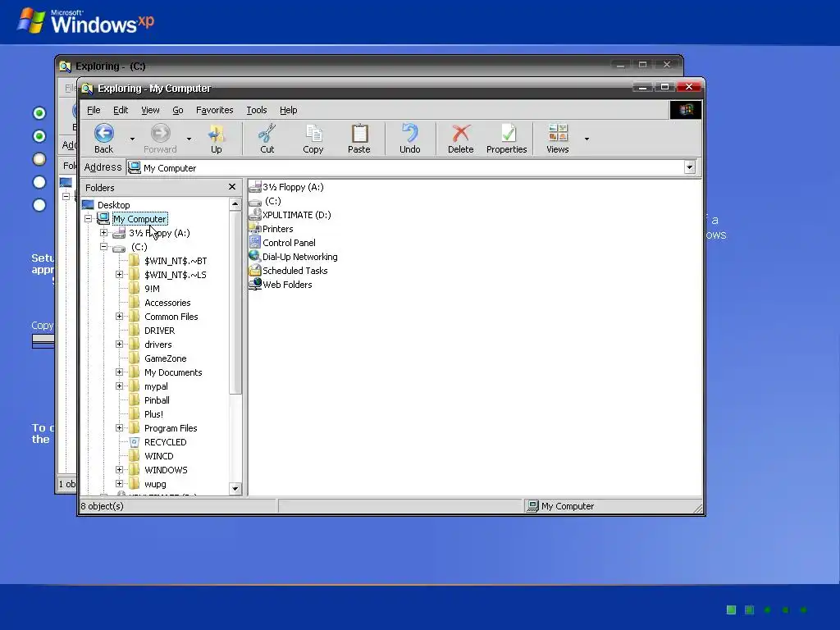
Task: Open the Favorites menu
Action: [x=215, y=110]
